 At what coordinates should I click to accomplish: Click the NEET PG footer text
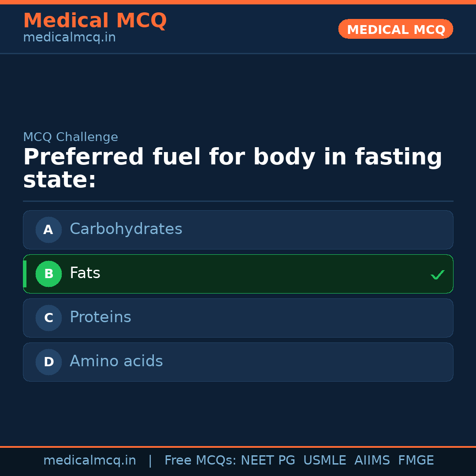coord(268,461)
